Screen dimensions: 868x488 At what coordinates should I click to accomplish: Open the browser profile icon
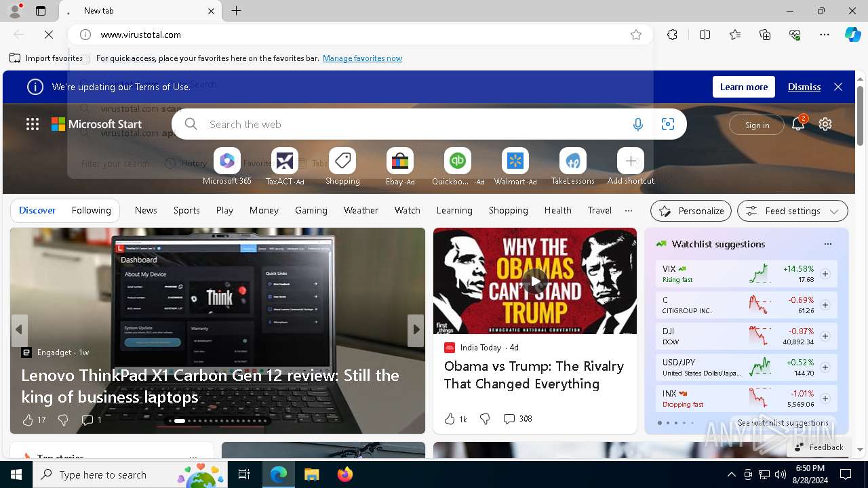tap(15, 11)
